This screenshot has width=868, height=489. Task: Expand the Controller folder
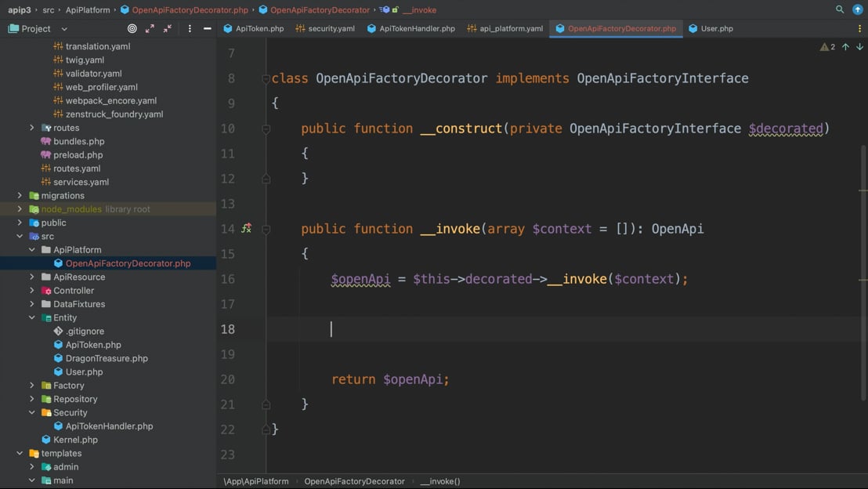(x=31, y=291)
